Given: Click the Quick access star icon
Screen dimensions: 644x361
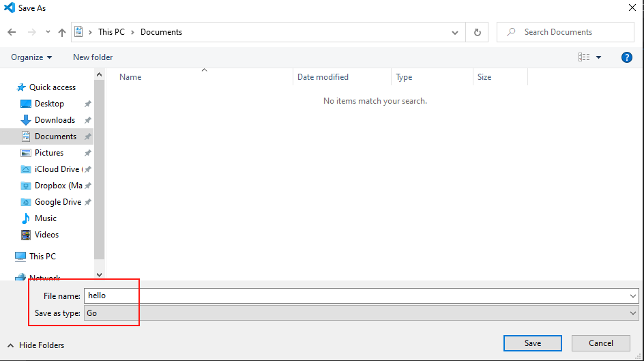Looking at the screenshot, I should (x=21, y=87).
